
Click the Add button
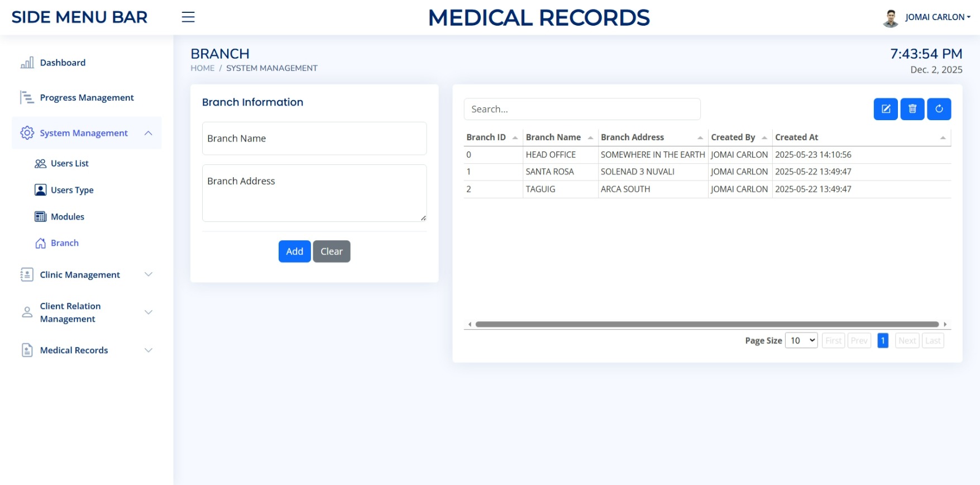[x=294, y=251]
